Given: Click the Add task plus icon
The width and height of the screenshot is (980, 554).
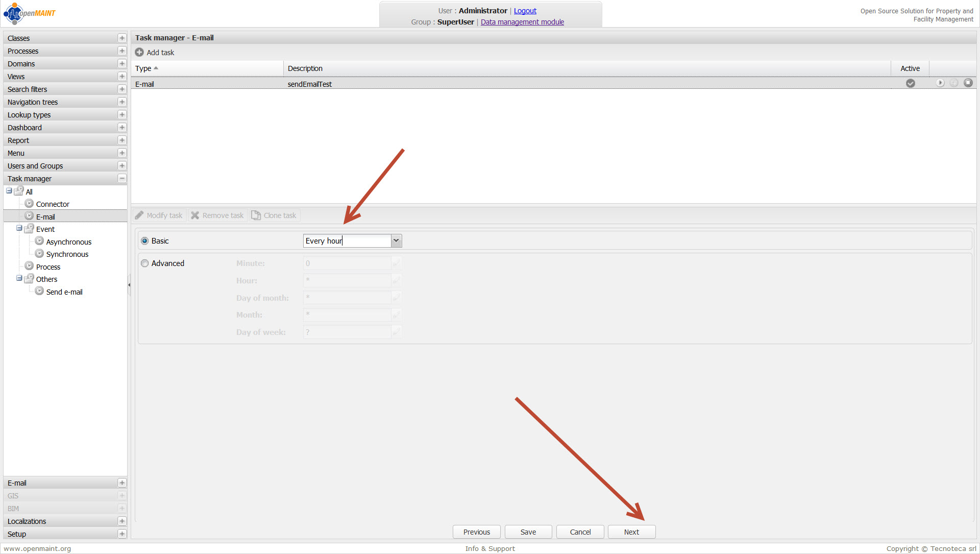Looking at the screenshot, I should pyautogui.click(x=139, y=52).
